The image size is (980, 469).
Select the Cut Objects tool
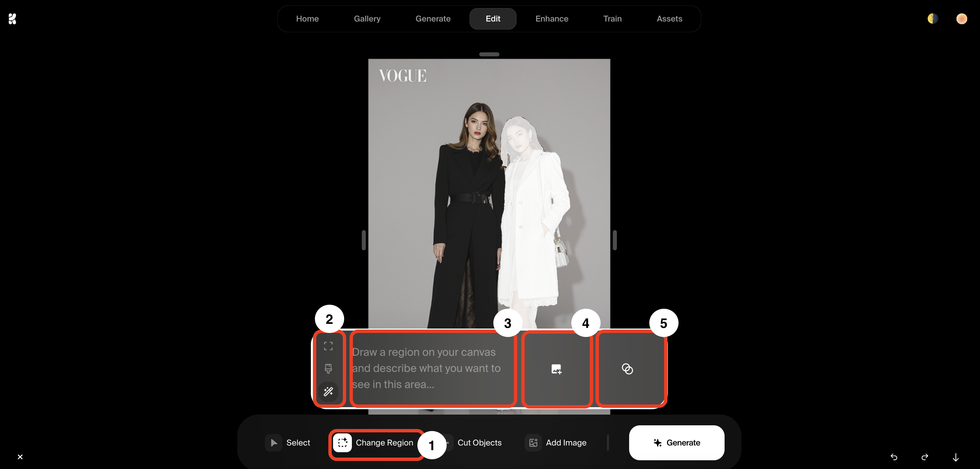pos(479,442)
